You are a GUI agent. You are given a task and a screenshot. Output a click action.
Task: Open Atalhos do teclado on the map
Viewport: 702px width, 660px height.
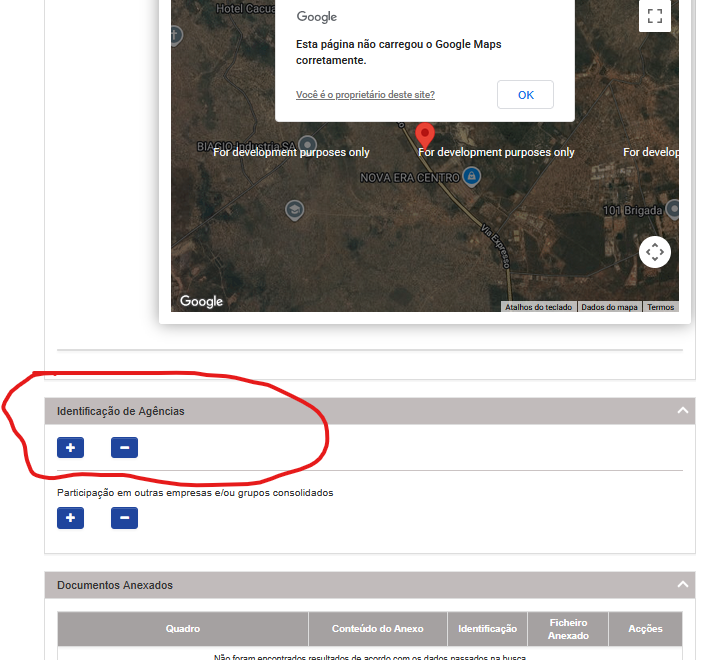coord(538,307)
